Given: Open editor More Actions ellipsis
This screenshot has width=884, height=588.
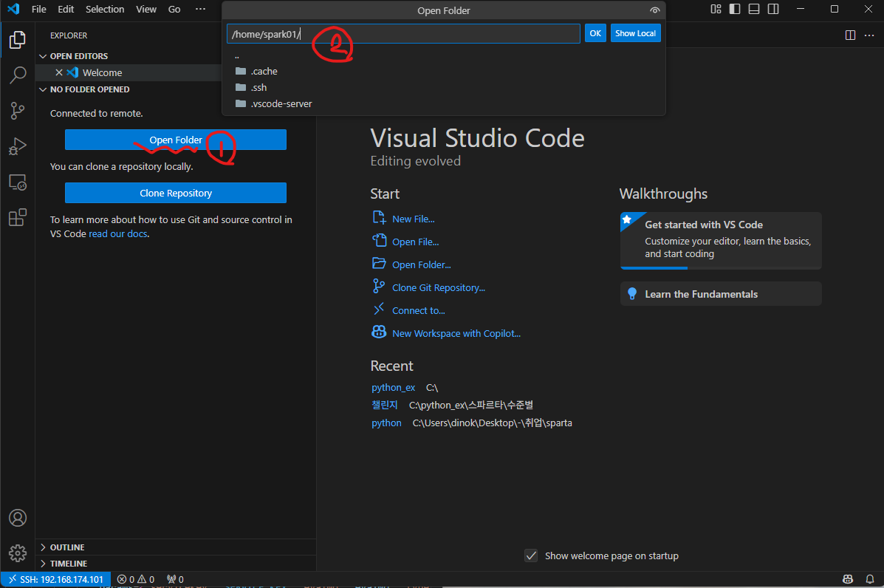Looking at the screenshot, I should pos(869,35).
